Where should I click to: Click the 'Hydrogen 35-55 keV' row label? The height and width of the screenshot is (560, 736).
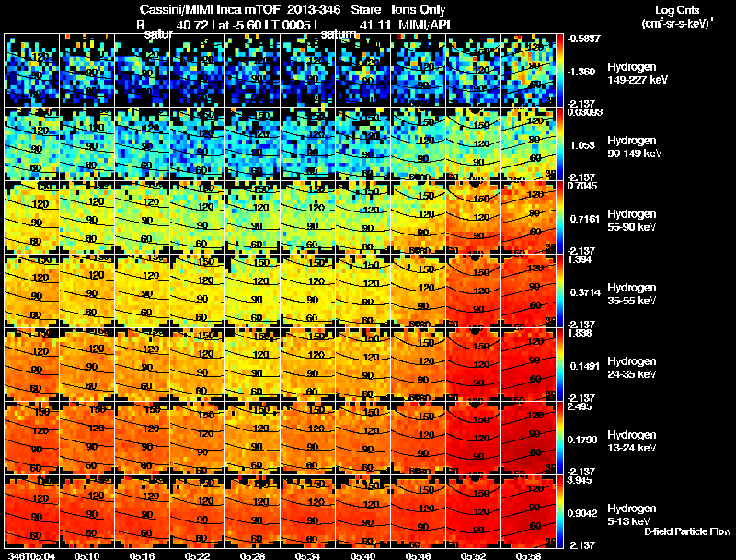[632, 294]
